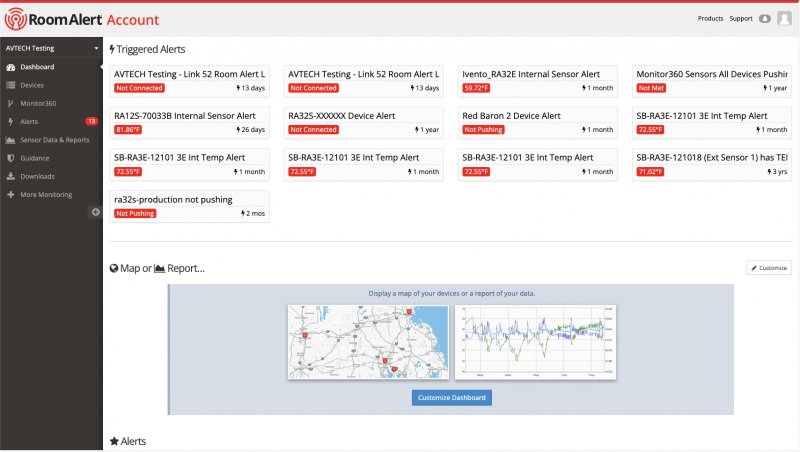
Task: Click the Guidance shield icon in sidebar
Action: coord(11,158)
